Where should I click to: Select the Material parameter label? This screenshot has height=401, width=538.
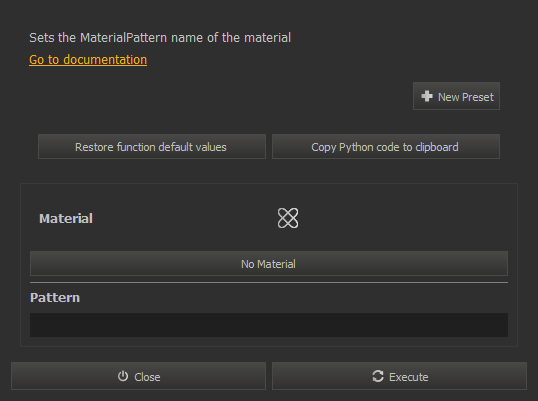coord(66,219)
